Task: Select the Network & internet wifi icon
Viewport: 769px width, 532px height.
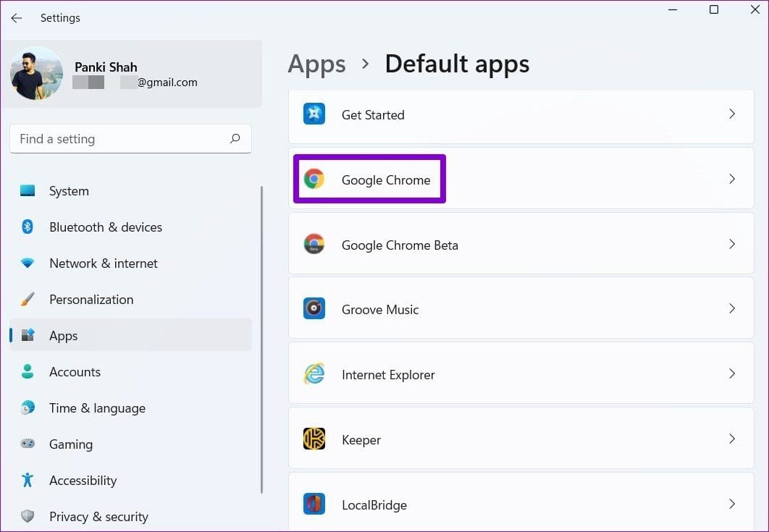Action: coord(28,263)
